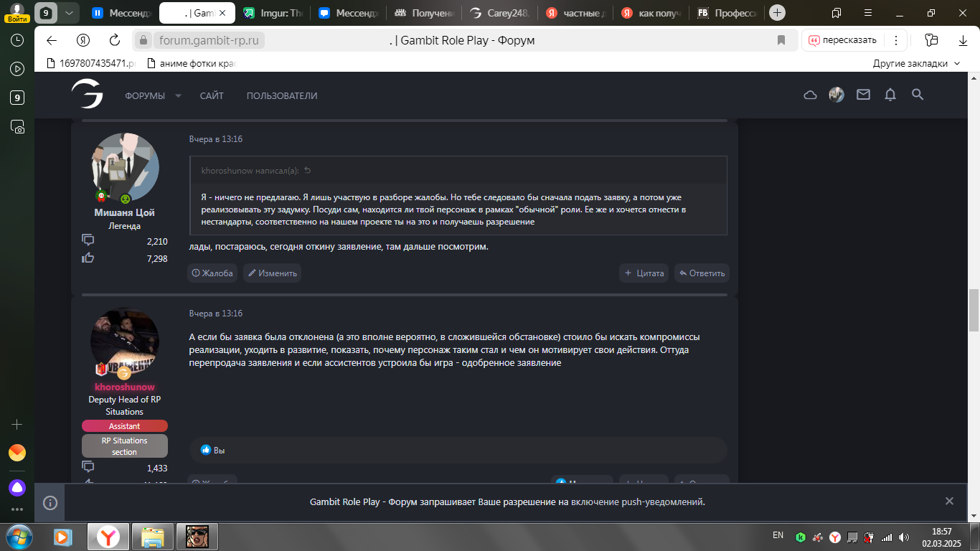The height and width of the screenshot is (551, 980).
Task: Click the Жалоба button on Мишаня Цой post
Action: click(x=212, y=273)
